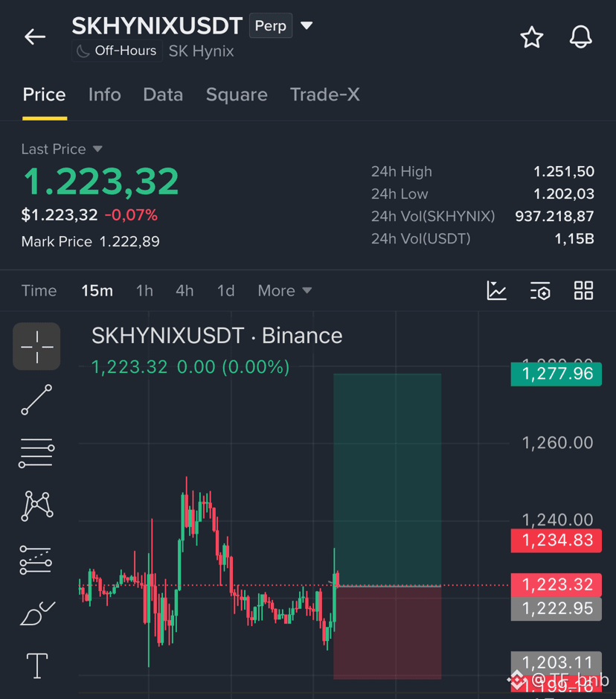Tap the Off-Hours moon badge

coord(117,51)
